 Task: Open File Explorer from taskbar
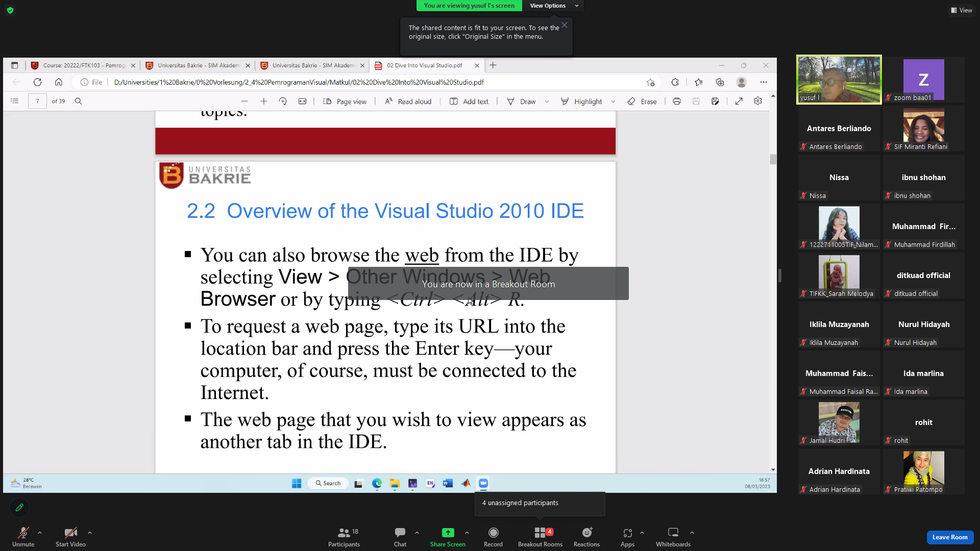(395, 483)
